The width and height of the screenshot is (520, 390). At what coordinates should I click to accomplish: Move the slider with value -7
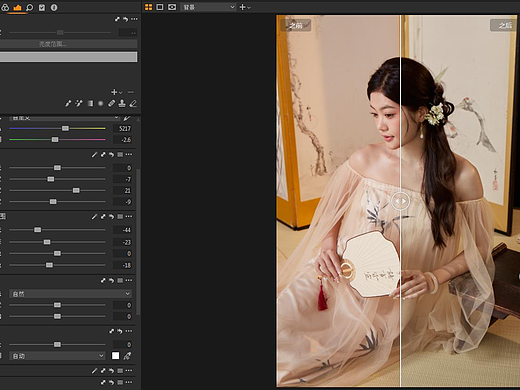pyautogui.click(x=51, y=179)
